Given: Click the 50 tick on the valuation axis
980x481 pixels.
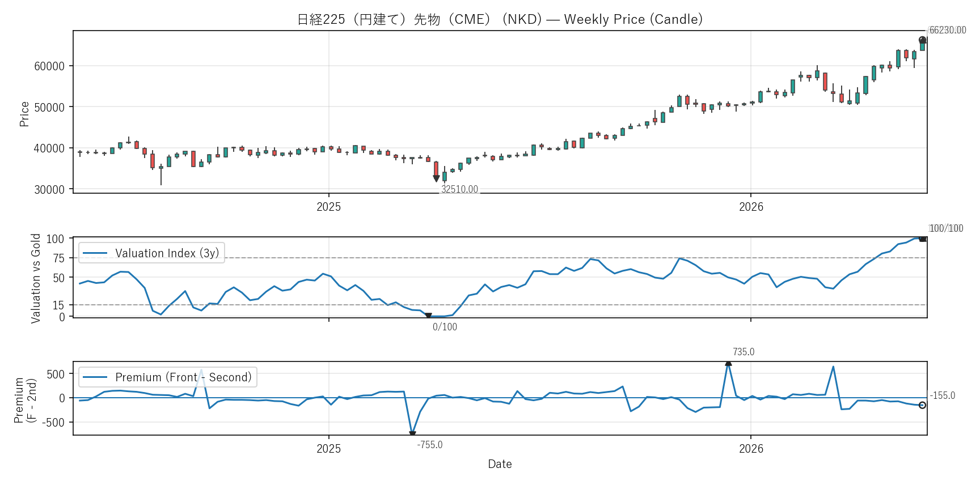Looking at the screenshot, I should point(58,278).
